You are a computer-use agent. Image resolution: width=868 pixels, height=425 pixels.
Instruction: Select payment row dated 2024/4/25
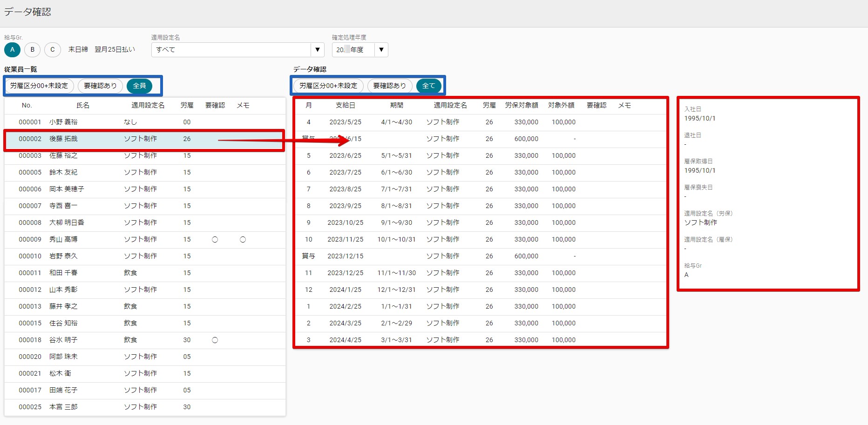pos(481,340)
